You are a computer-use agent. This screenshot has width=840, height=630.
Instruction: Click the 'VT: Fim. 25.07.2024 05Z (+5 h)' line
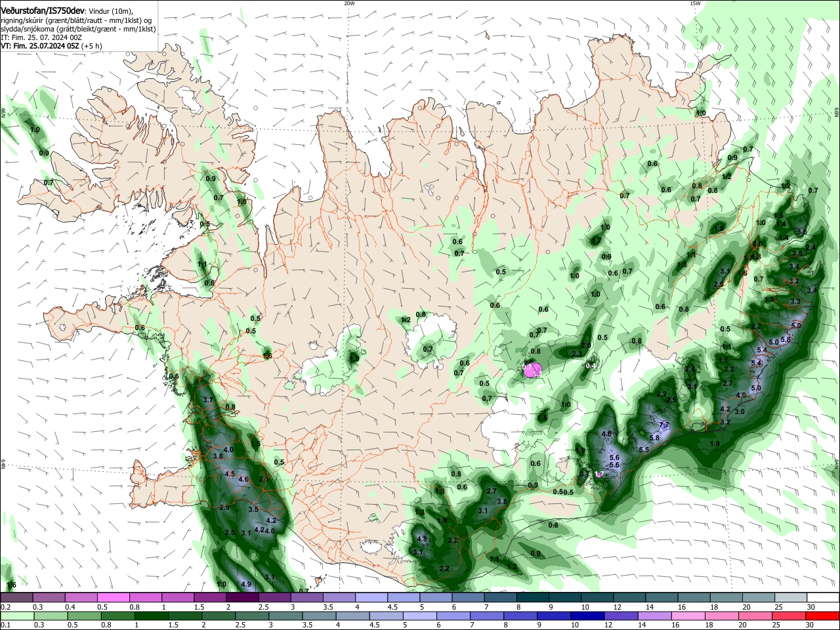pos(52,46)
